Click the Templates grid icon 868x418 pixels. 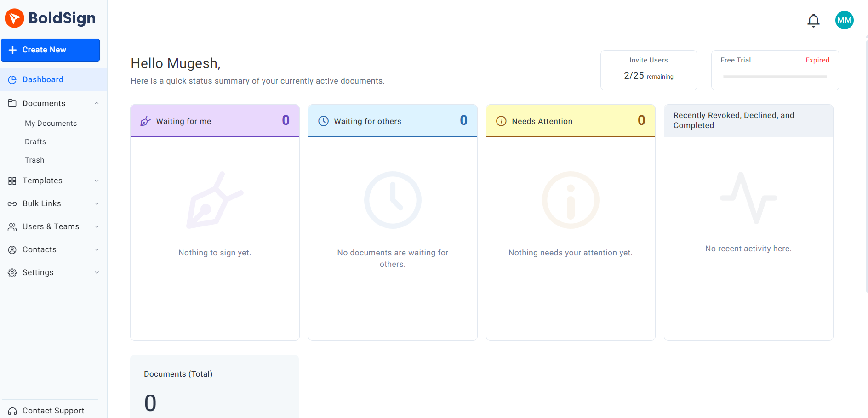[12, 181]
